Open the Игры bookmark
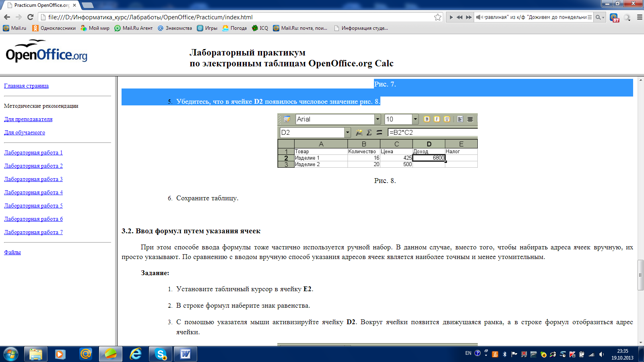This screenshot has height=362, width=644. pyautogui.click(x=207, y=28)
